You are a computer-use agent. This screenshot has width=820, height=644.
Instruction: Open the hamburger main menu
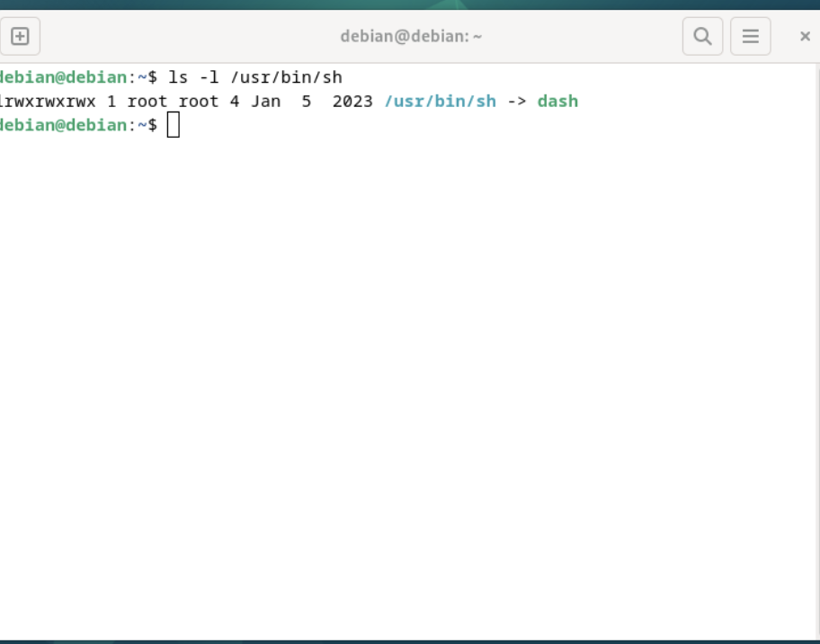point(750,37)
